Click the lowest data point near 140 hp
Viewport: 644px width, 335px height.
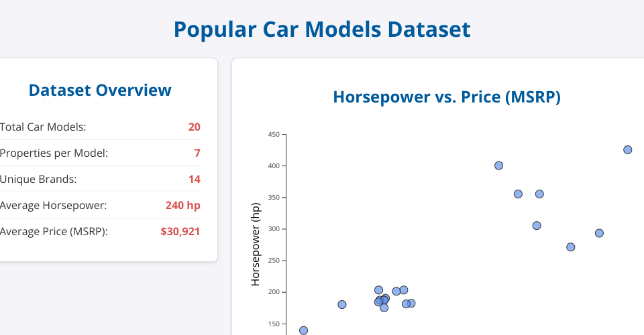pyautogui.click(x=303, y=330)
